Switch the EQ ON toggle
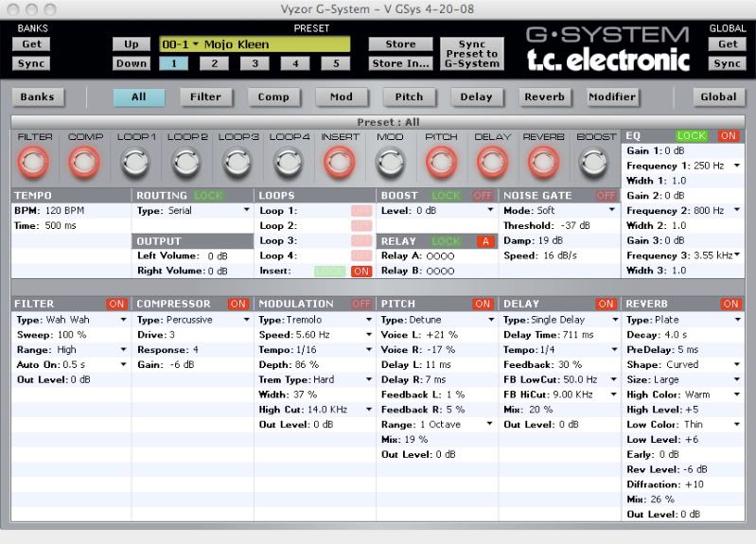Viewport: 756px width, 544px height. (728, 136)
